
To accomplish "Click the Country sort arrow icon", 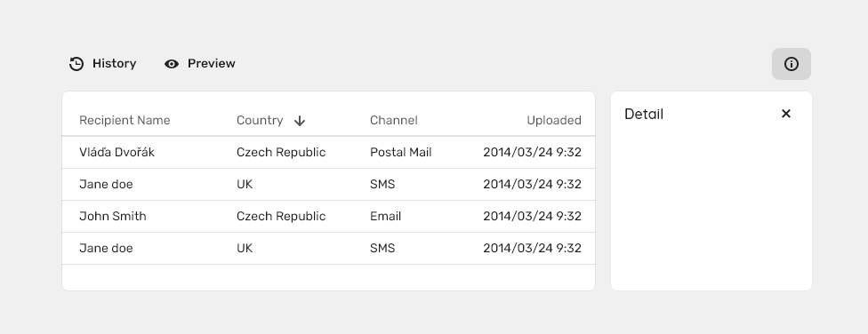I will click(x=300, y=121).
